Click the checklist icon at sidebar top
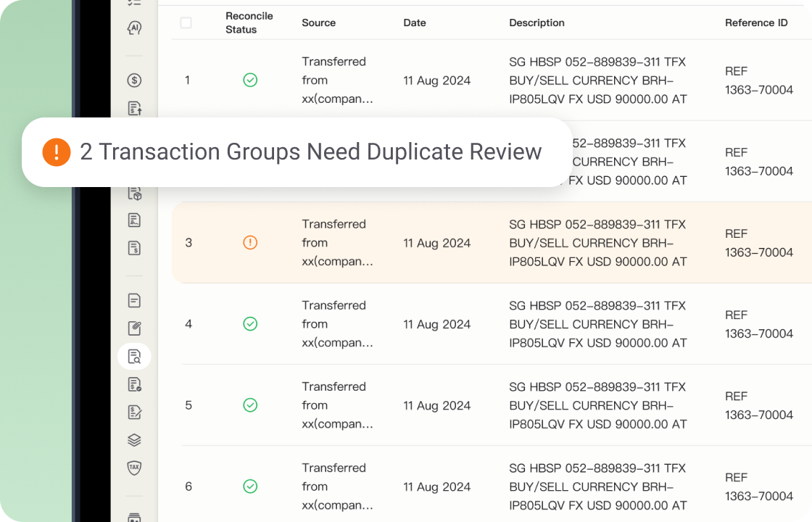This screenshot has width=812, height=522. (x=134, y=4)
